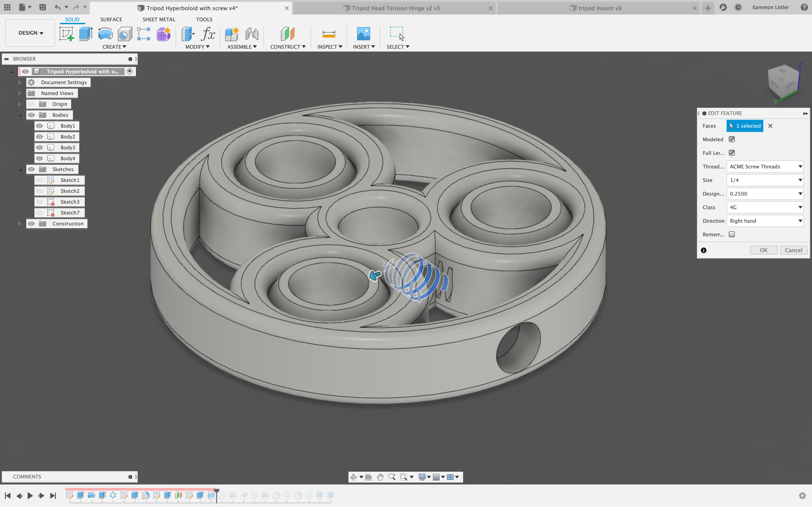Open the Thread Type dropdown
812x507 pixels.
click(765, 167)
